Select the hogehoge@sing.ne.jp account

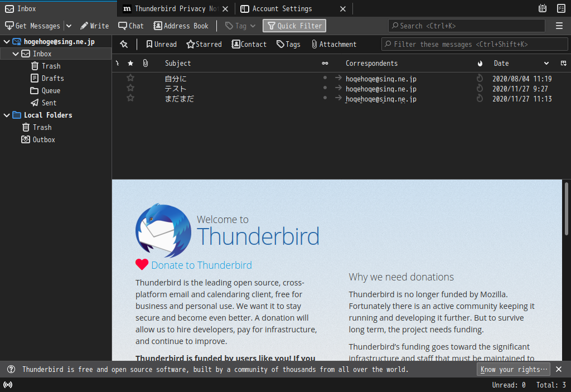pyautogui.click(x=59, y=41)
